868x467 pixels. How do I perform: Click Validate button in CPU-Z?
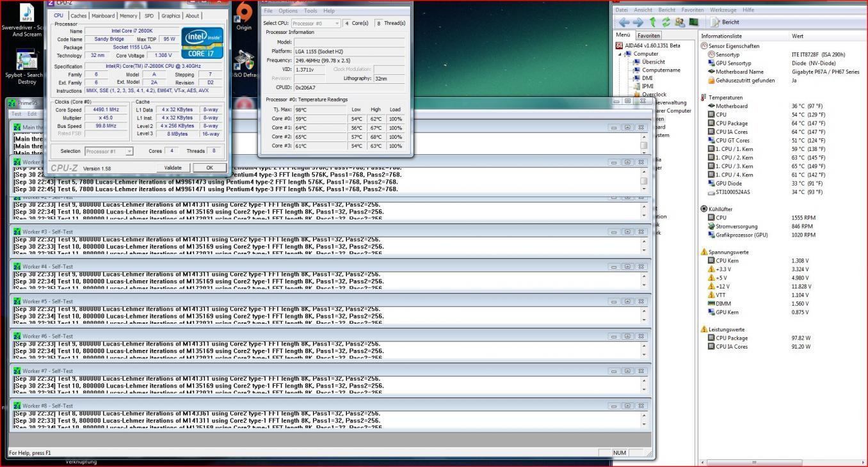point(173,168)
